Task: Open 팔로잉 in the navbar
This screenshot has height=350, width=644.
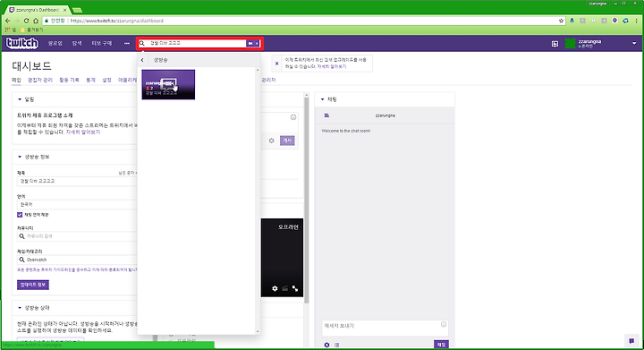Action: click(55, 43)
